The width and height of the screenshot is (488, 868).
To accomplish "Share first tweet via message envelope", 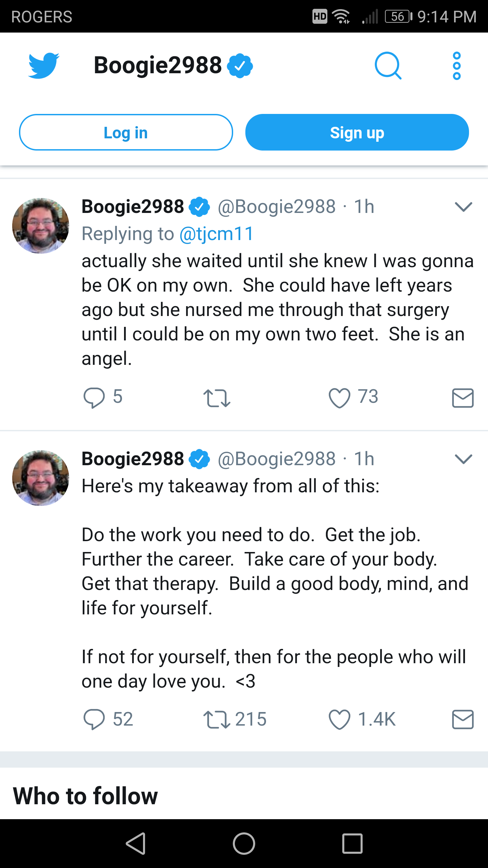I will point(463,398).
